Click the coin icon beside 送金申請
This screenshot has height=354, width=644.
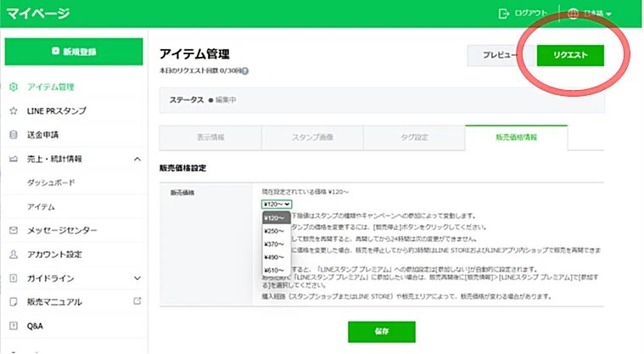14,134
